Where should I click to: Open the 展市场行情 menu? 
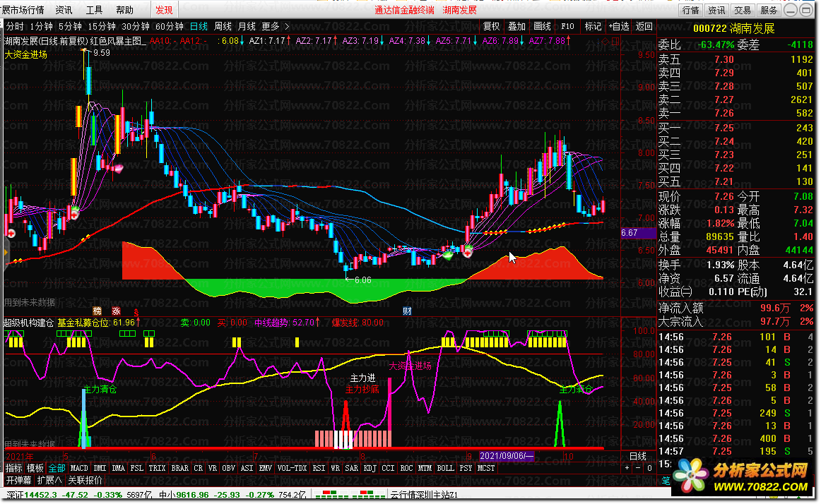[23, 10]
